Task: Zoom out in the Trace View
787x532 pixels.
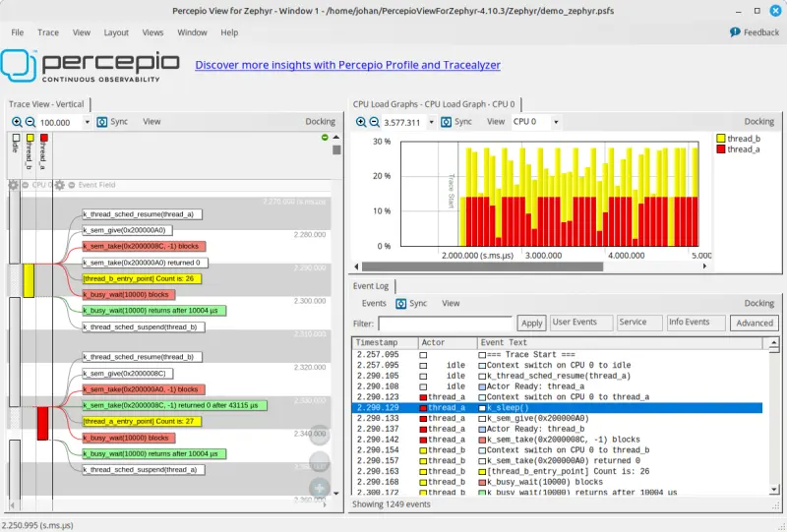Action: [x=30, y=122]
